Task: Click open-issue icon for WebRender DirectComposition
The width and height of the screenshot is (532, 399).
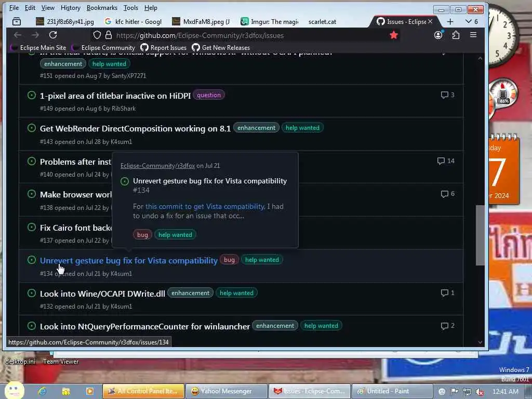Action: click(32, 128)
